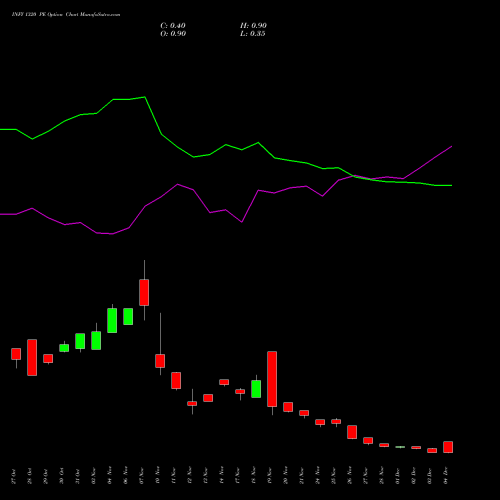
Task: Click the 26 Nov date label
Action: (x=350, y=475)
